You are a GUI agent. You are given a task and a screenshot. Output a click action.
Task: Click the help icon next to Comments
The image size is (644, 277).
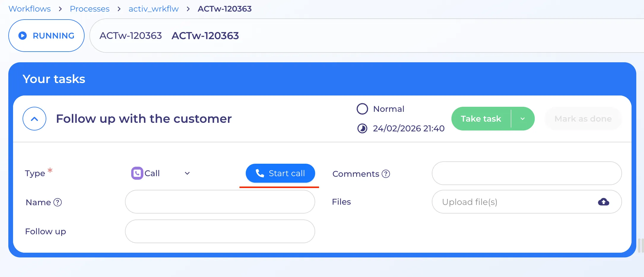coord(386,174)
